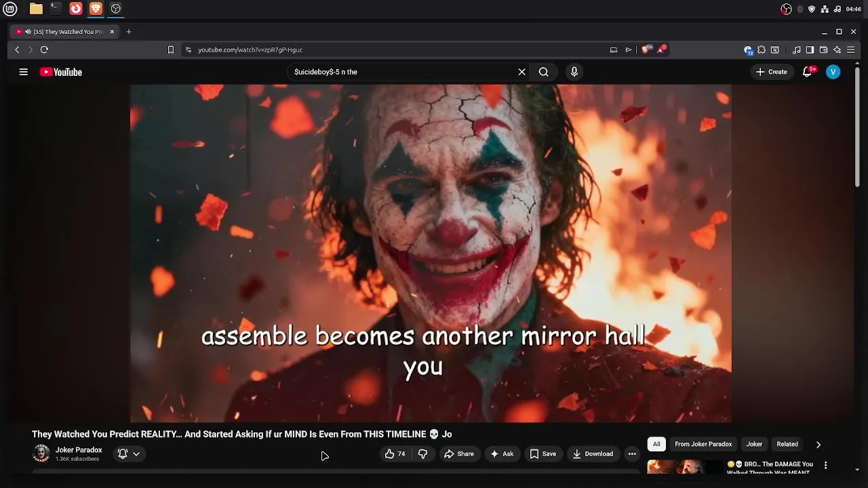This screenshot has height=488, width=868.
Task: Open the media controls music note
Action: click(797, 49)
